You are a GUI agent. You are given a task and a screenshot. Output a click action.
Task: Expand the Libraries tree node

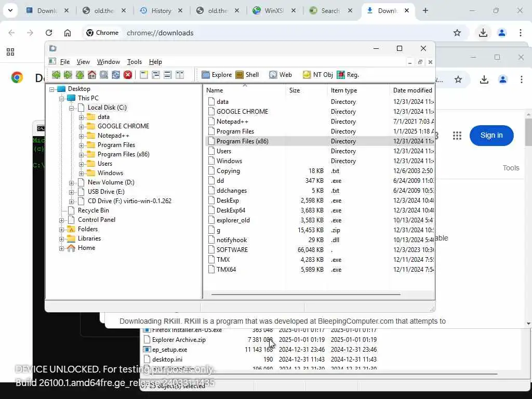62,239
